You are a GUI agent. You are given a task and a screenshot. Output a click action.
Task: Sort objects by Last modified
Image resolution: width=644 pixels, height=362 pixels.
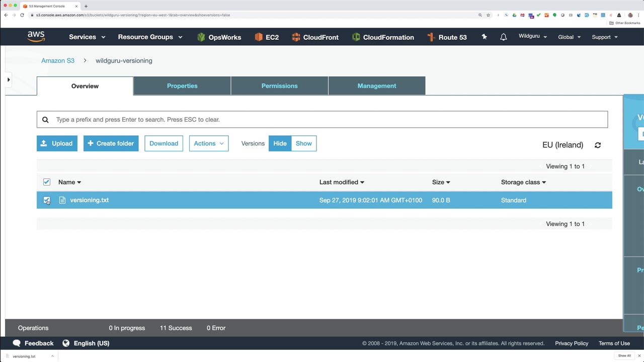(x=342, y=182)
